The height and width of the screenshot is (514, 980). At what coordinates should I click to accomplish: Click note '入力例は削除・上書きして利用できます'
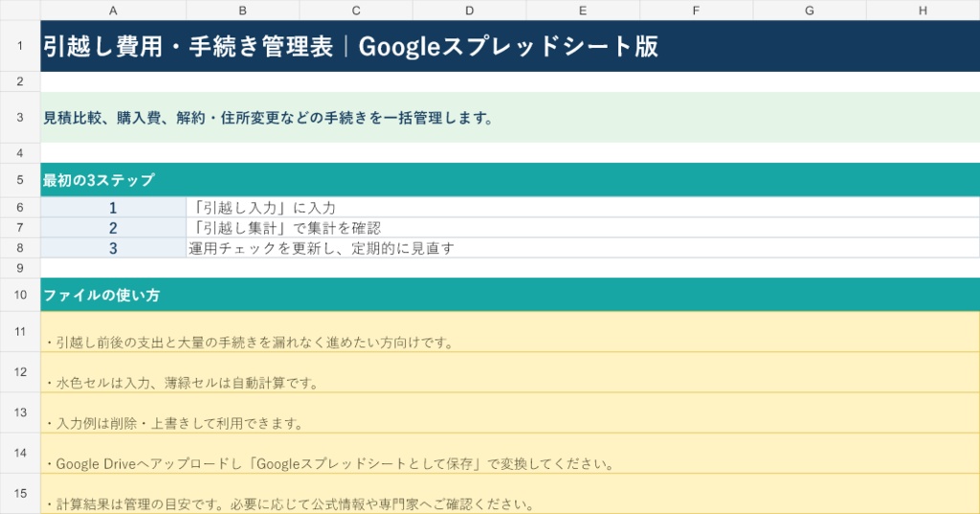(510, 413)
